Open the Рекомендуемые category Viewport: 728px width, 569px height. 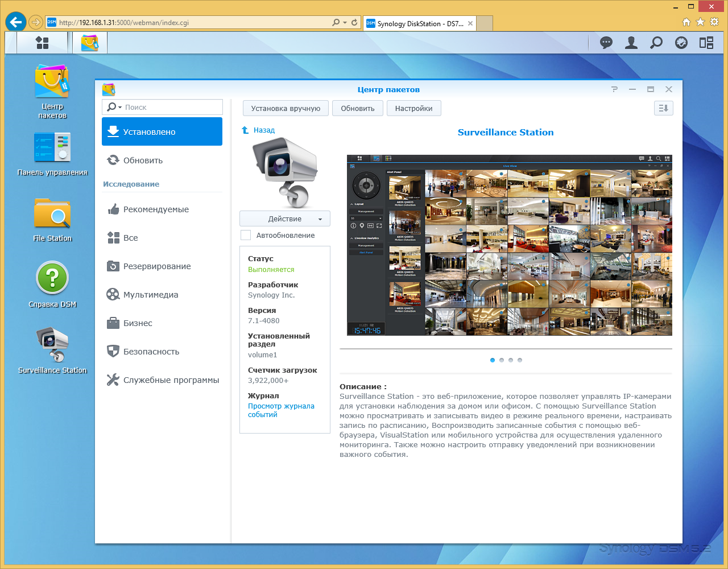(x=162, y=209)
